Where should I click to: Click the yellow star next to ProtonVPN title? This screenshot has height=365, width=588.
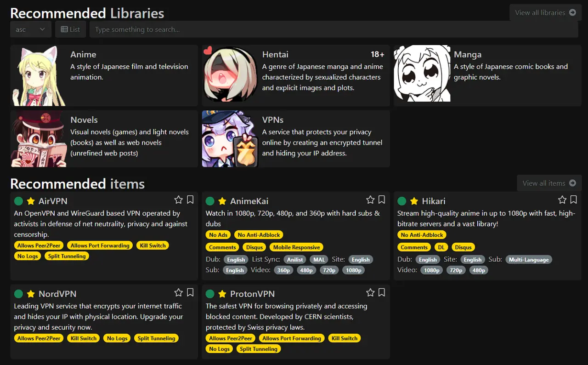tap(222, 294)
